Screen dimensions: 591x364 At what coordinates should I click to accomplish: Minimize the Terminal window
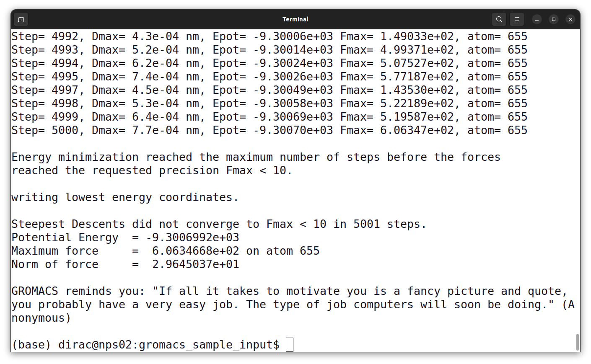pos(537,19)
